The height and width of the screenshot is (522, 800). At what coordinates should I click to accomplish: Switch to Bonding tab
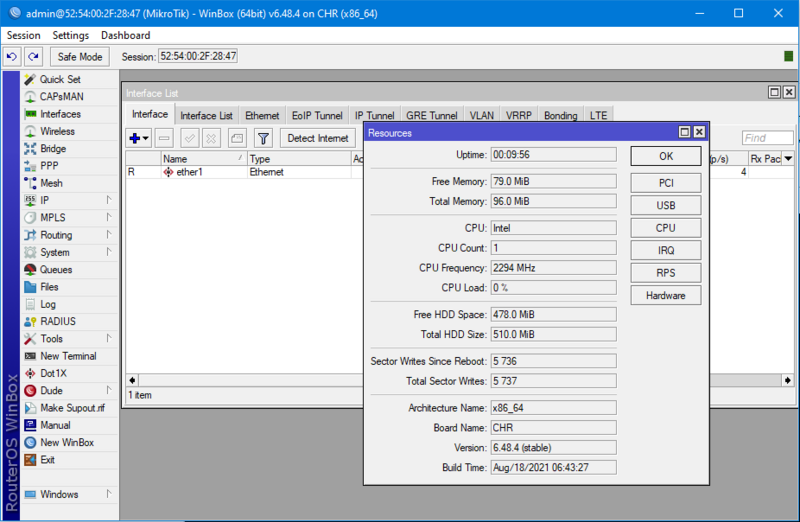[x=560, y=116]
